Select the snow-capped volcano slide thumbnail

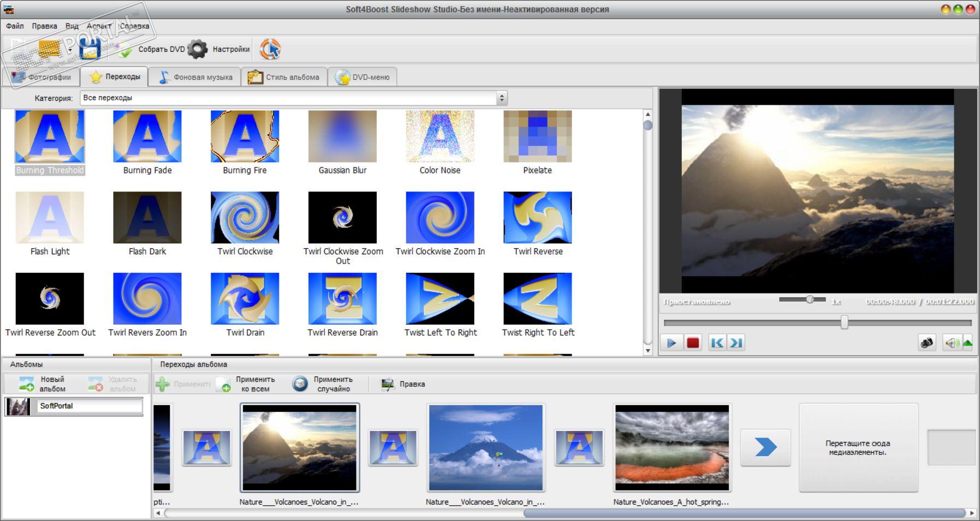pyautogui.click(x=486, y=447)
